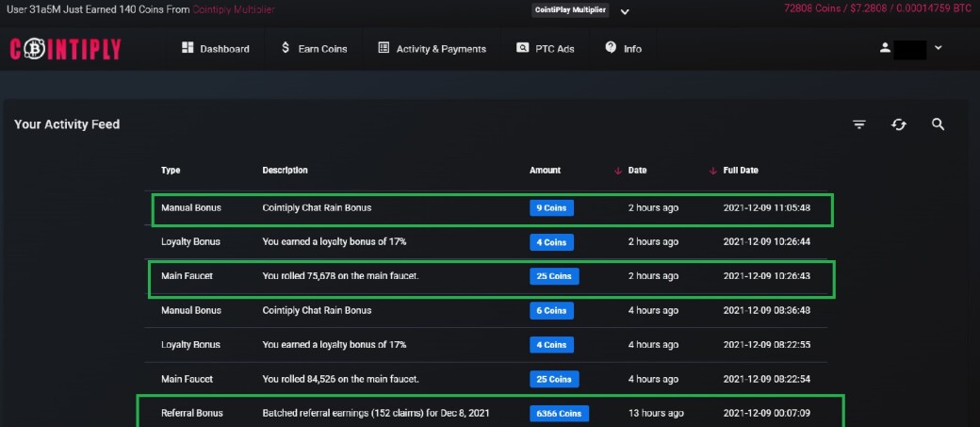Open the activity filter icon
This screenshot has width=980, height=427.
point(859,124)
